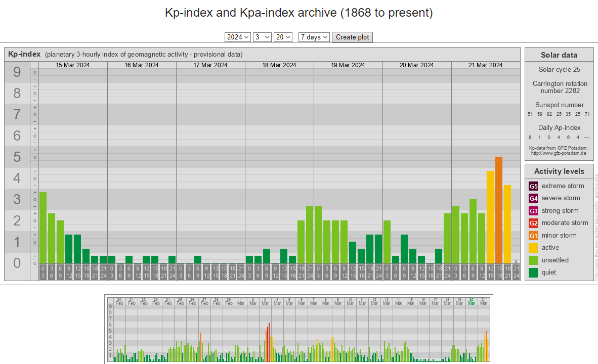Select the 15 Mar 2024 date header
This screenshot has height=364, width=598.
click(73, 65)
